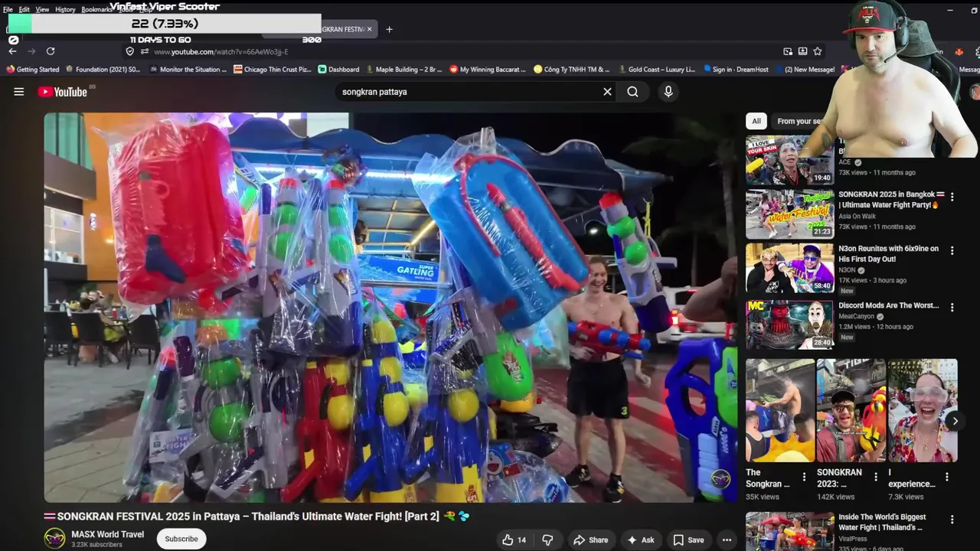Show next shorts with the right chevron

[x=955, y=421]
